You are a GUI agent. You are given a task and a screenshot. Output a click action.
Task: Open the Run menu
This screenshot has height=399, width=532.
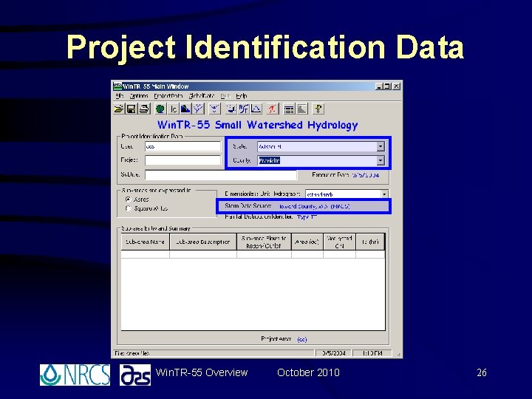[225, 96]
